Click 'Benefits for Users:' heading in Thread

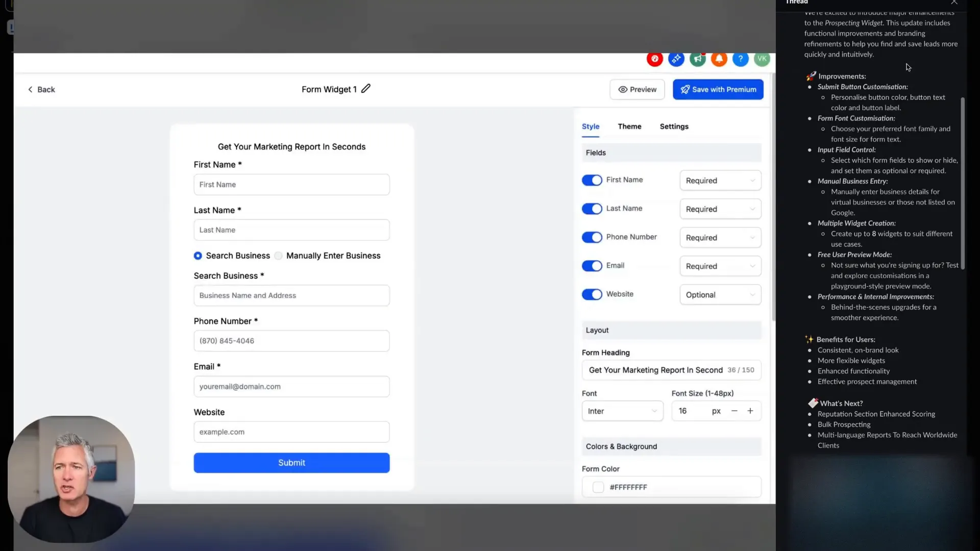(x=845, y=340)
